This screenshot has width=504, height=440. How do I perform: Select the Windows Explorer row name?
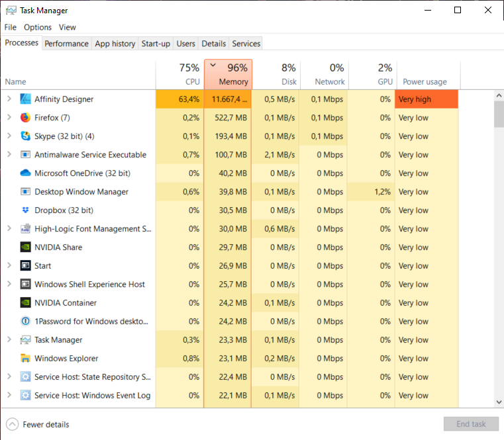pyautogui.click(x=66, y=359)
